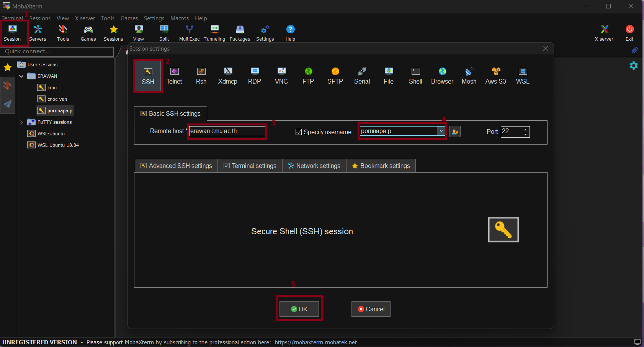Viewport: 644px width, 347px height.
Task: Open the favorites star sidebar tab
Action: (8, 67)
